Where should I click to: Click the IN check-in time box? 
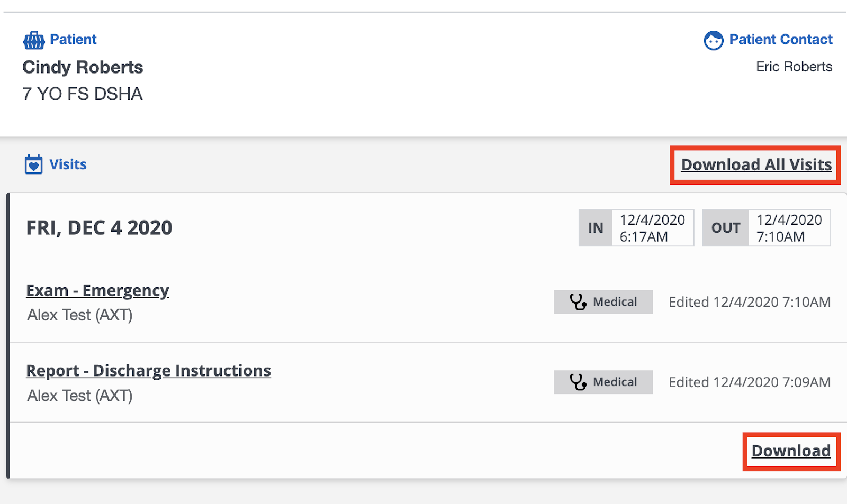tap(636, 228)
